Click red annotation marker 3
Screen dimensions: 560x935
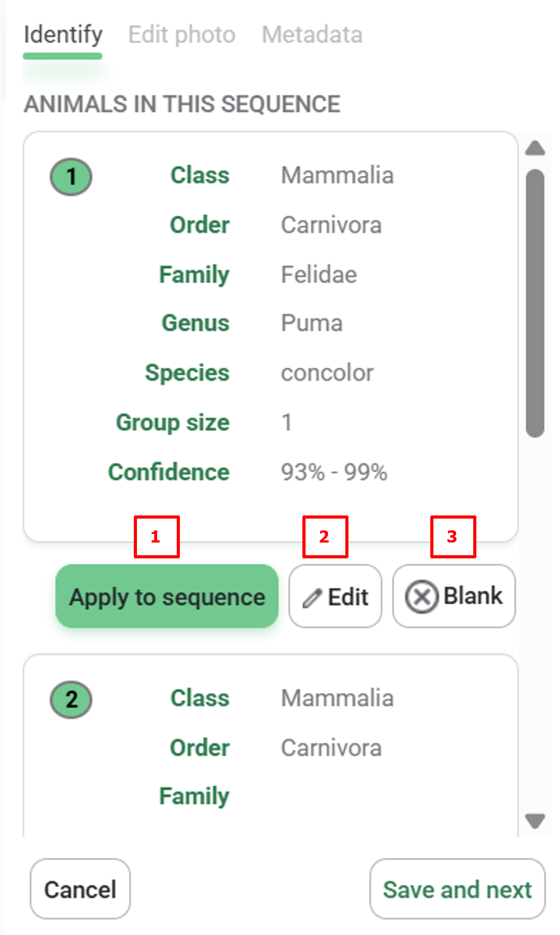(x=453, y=537)
